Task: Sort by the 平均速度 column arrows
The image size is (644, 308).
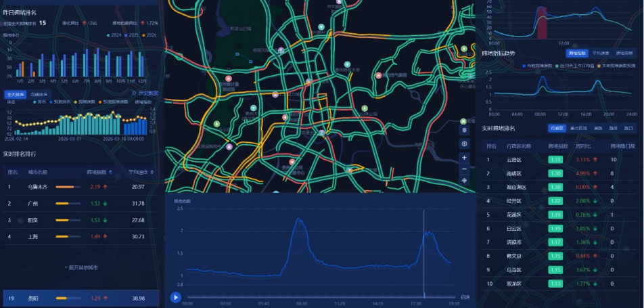Action: coord(150,172)
